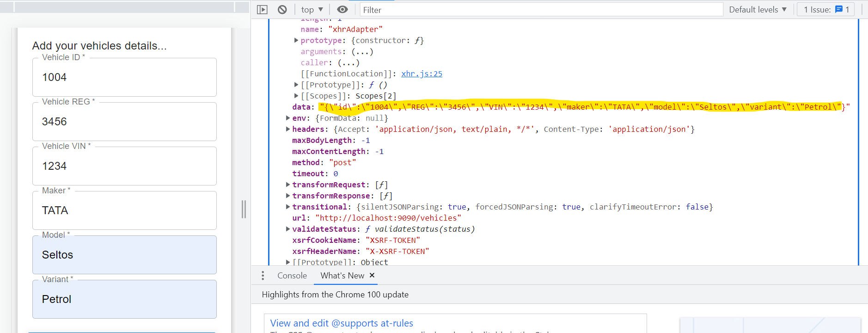Click the caller (...) getter
Image resolution: width=868 pixels, height=333 pixels.
tap(348, 63)
